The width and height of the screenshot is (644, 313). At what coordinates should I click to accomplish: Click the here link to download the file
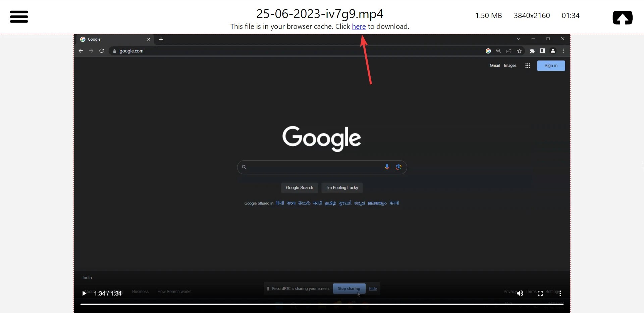(359, 27)
